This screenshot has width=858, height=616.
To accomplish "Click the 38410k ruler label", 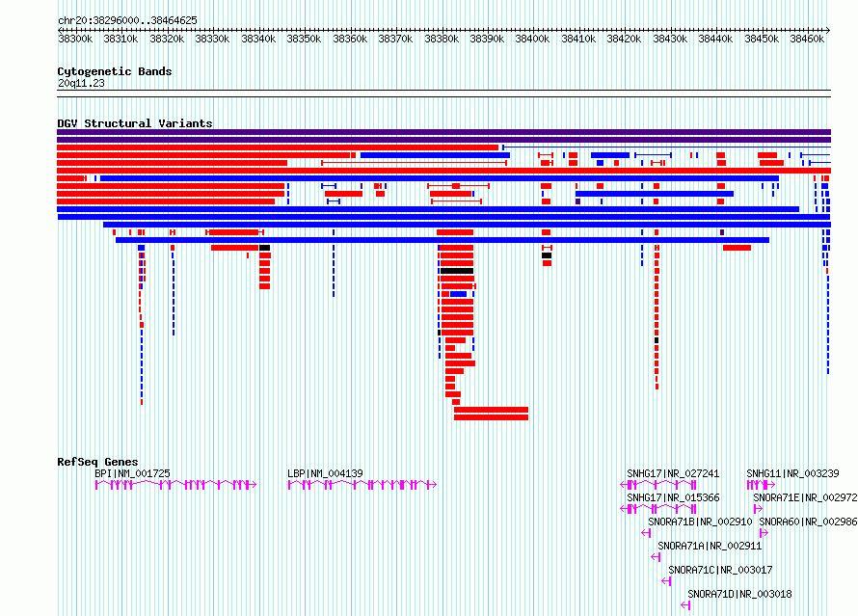I will [578, 39].
